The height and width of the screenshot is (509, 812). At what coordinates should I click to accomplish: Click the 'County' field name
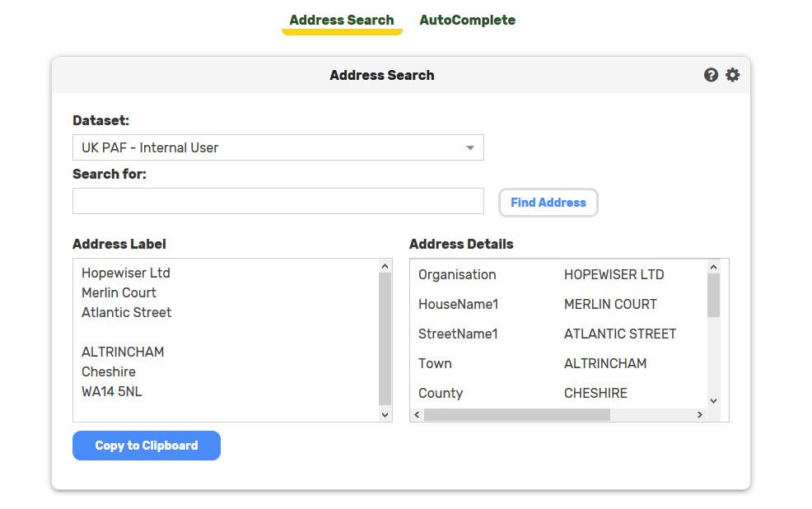click(441, 393)
